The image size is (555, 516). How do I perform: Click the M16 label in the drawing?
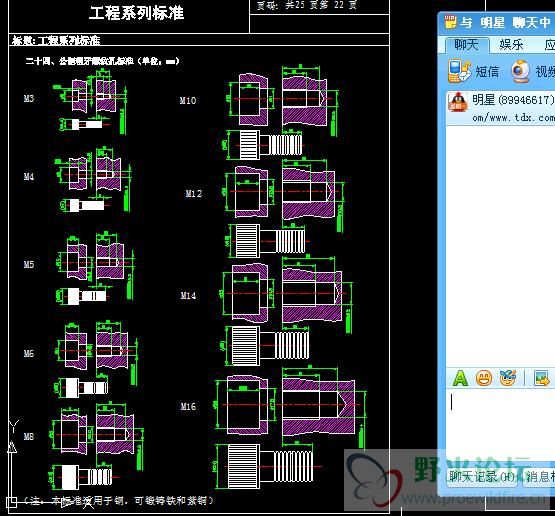(x=188, y=406)
